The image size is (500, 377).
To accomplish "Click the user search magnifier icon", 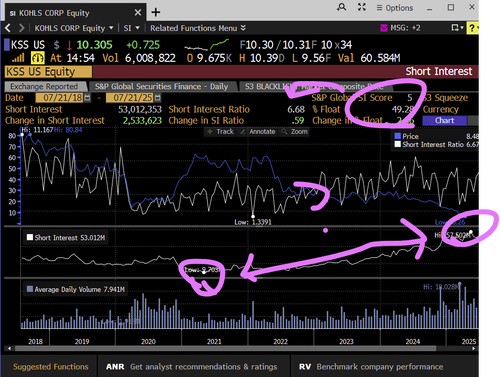I will tap(341, 7).
